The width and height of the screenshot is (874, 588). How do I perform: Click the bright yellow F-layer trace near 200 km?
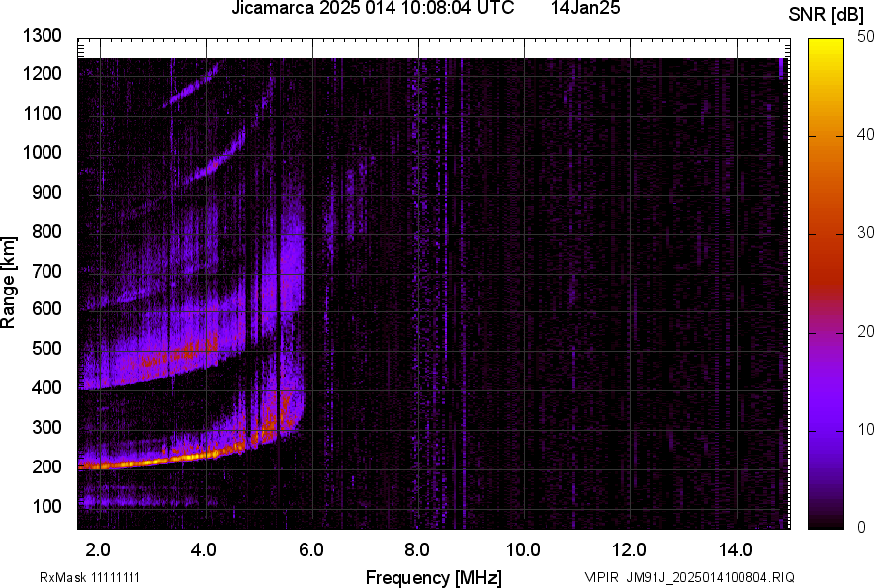[x=161, y=460]
